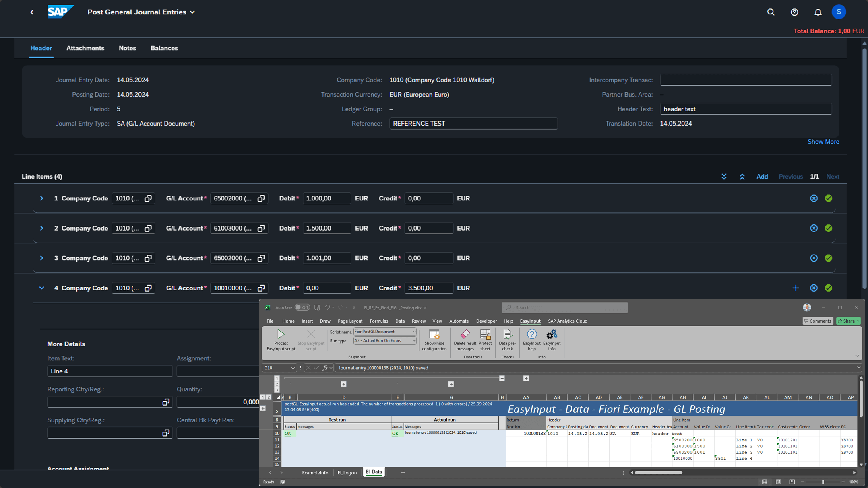Expand line item 3 chevron
This screenshot has height=488, width=868.
click(x=41, y=258)
